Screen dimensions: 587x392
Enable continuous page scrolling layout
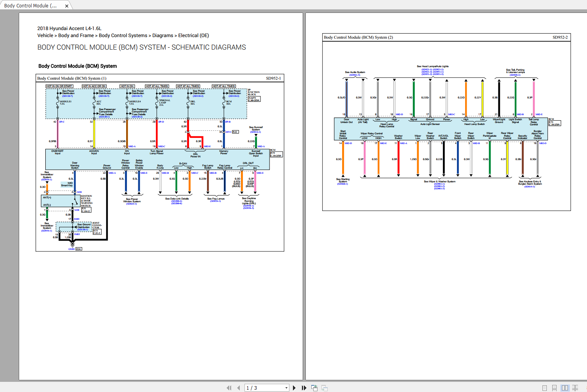coord(554,388)
